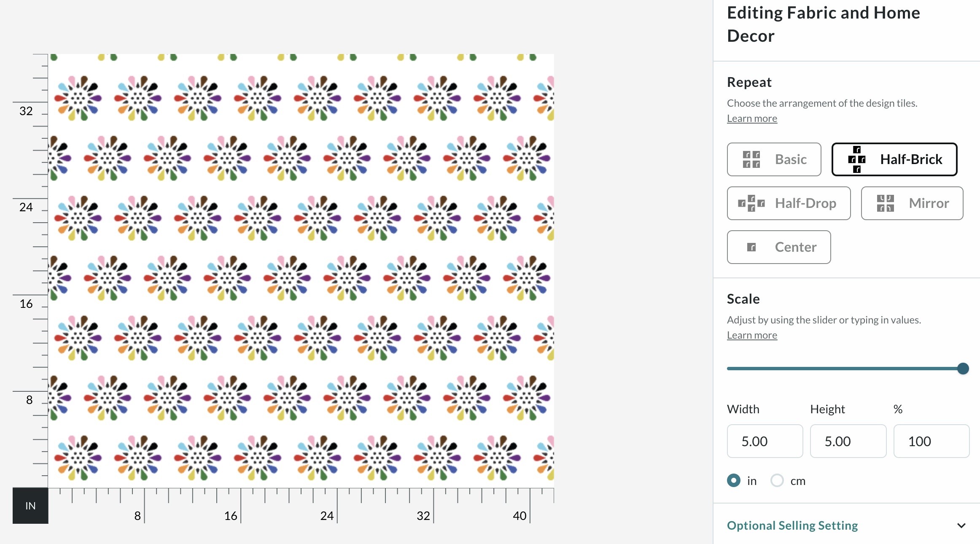This screenshot has width=980, height=544.
Task: Open Learn more link under Repeat
Action: (x=752, y=118)
